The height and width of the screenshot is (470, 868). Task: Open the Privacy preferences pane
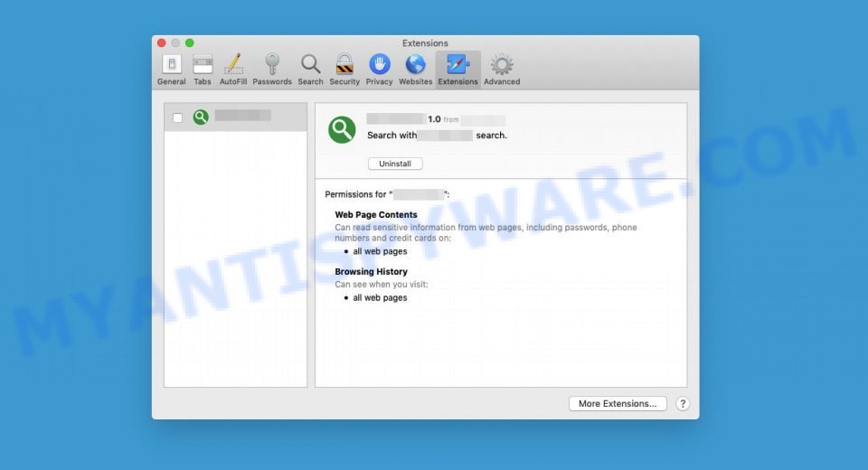(379, 70)
